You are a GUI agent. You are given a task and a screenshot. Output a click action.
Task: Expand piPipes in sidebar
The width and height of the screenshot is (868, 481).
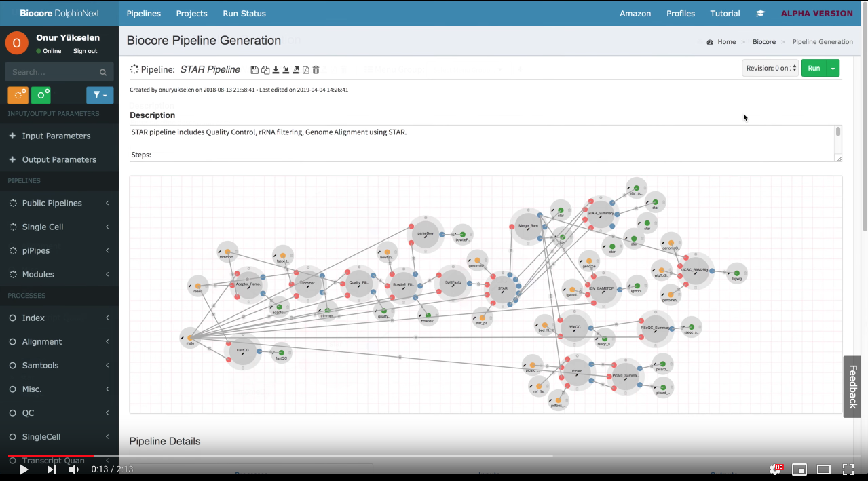[59, 250]
